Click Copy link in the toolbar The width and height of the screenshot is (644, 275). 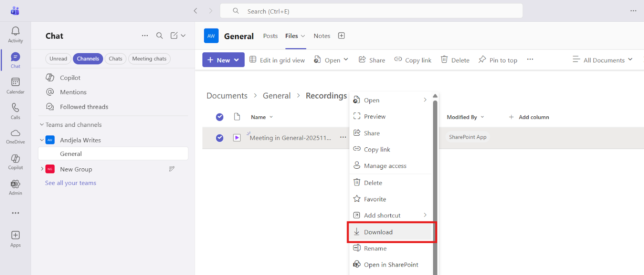click(x=413, y=60)
